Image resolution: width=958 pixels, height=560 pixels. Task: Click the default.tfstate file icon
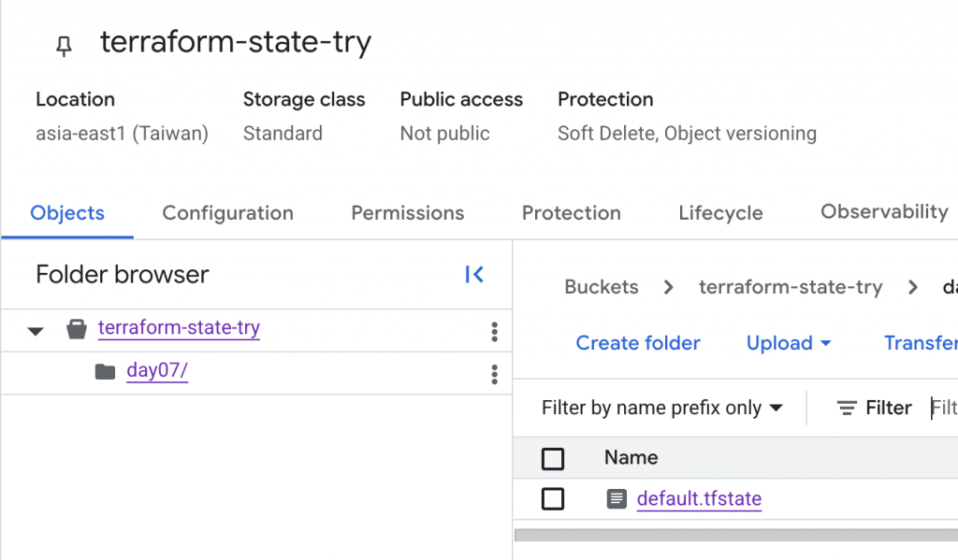coord(616,499)
